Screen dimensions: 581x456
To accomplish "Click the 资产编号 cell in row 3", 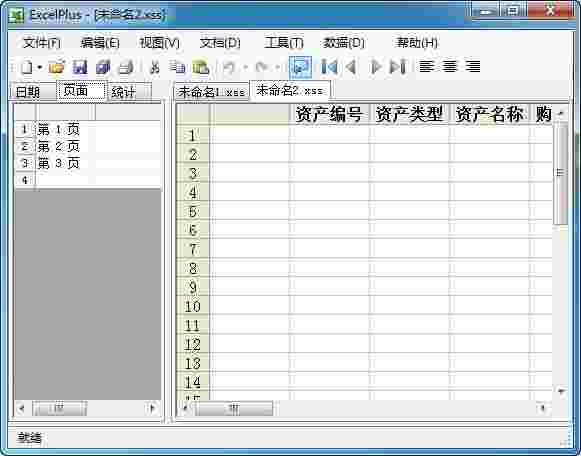I will pos(329,173).
